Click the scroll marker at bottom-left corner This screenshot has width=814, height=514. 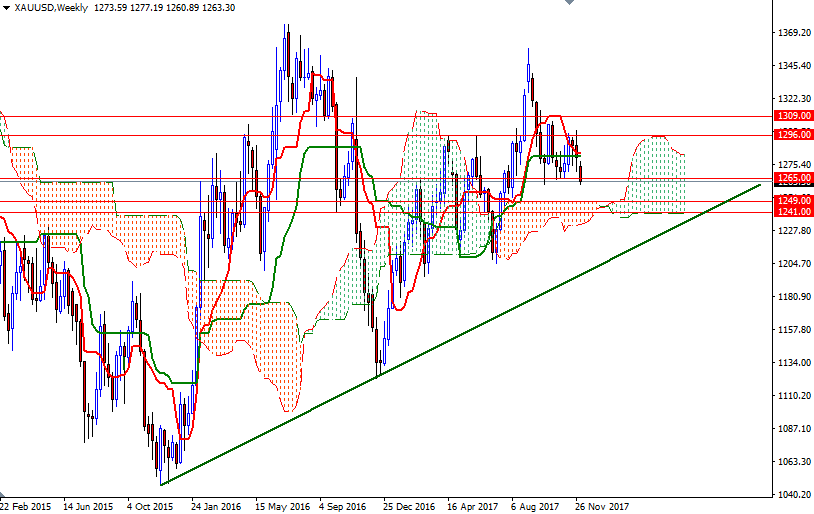click(3, 494)
